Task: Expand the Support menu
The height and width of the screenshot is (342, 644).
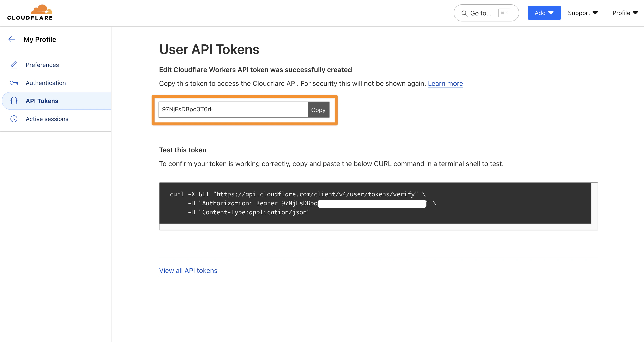Action: [583, 13]
